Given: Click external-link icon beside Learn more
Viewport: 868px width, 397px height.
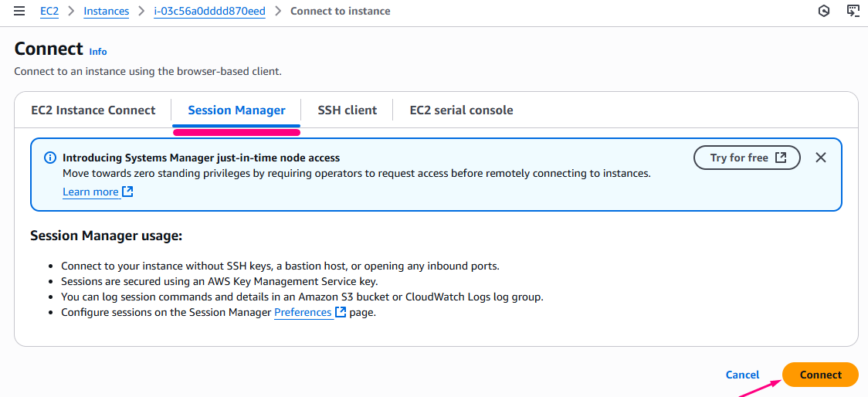Looking at the screenshot, I should (x=128, y=192).
